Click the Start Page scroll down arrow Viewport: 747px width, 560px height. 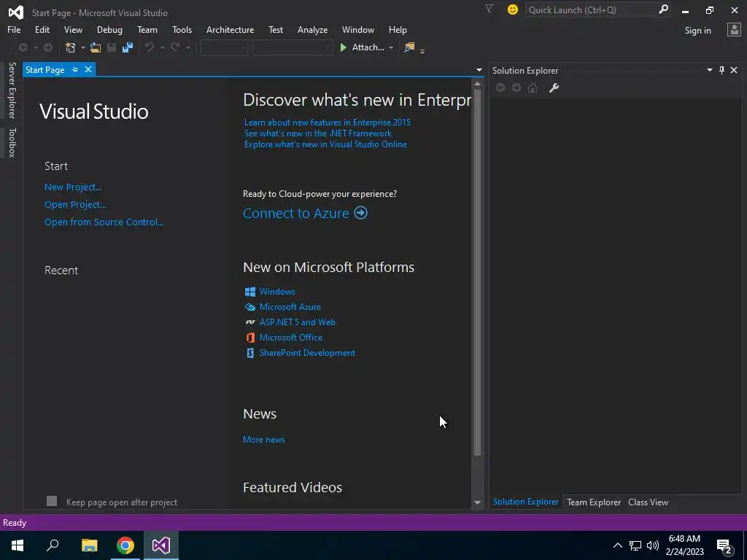[477, 502]
